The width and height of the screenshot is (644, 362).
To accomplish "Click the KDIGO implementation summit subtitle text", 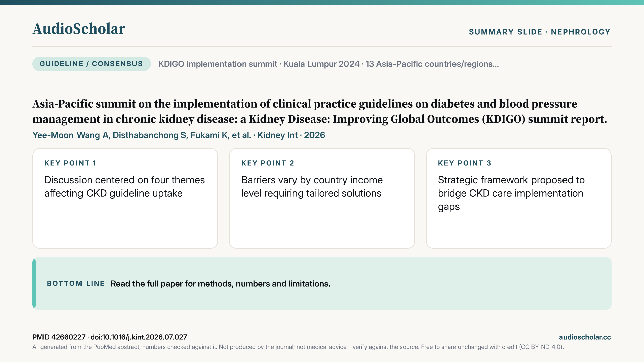I will [328, 64].
